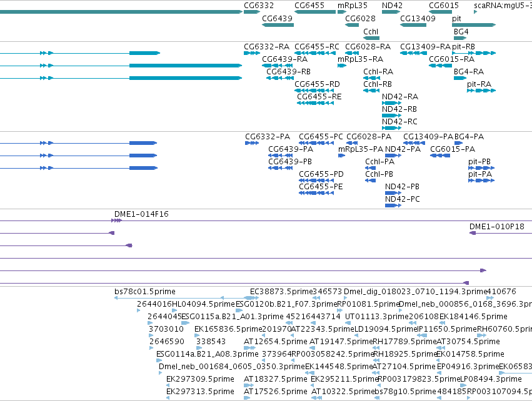Image resolution: width=532 pixels, height=401 pixels.
Task: Click the CG6439 gene label
Action: 277,18
